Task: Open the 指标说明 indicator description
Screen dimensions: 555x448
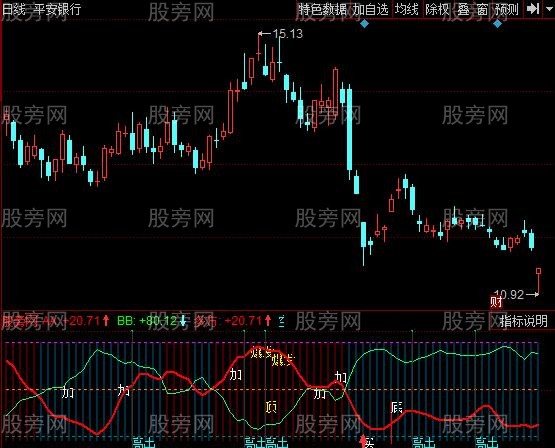Action: point(523,321)
